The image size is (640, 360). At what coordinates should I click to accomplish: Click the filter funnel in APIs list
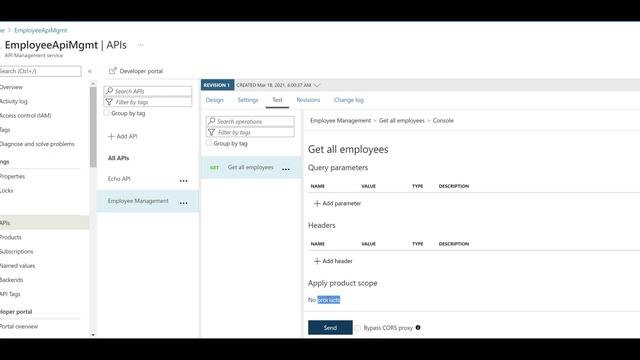pos(109,102)
